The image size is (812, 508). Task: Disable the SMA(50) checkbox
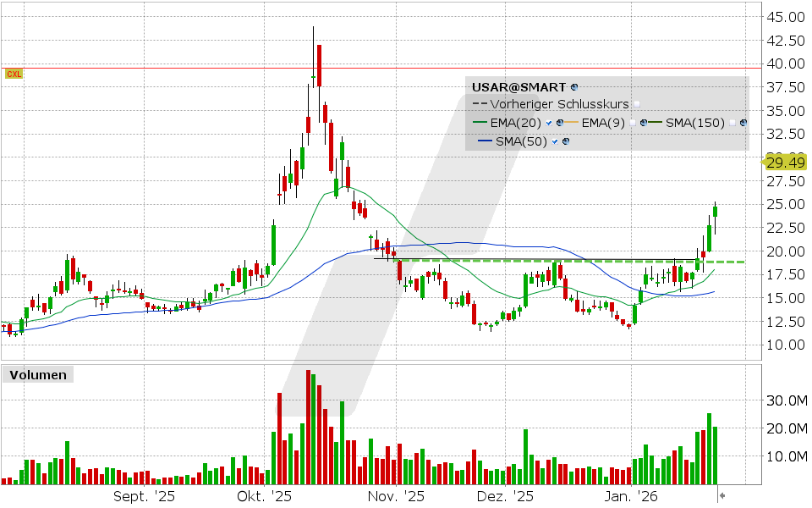(x=554, y=141)
